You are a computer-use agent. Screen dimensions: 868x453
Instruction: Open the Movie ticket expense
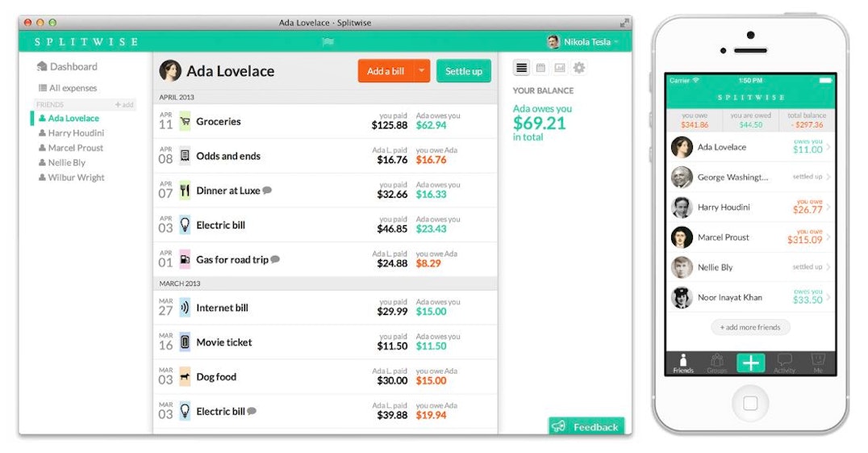326,342
